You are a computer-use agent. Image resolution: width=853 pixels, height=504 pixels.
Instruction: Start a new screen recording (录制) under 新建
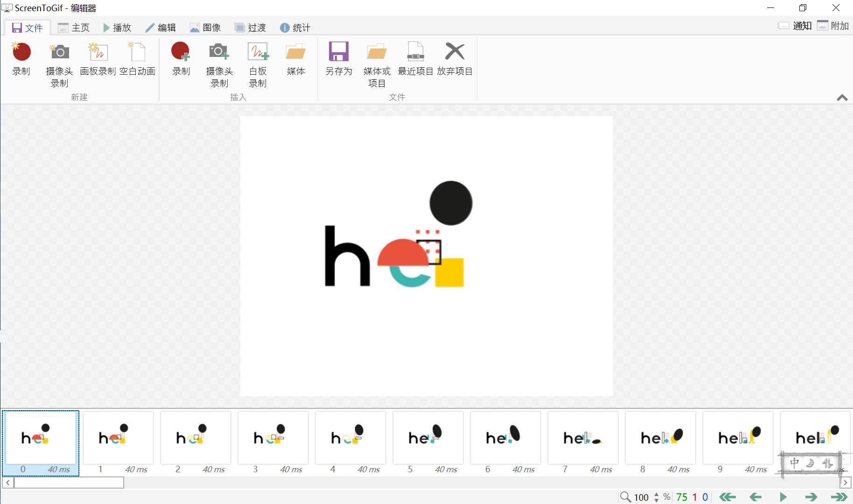coord(21,59)
